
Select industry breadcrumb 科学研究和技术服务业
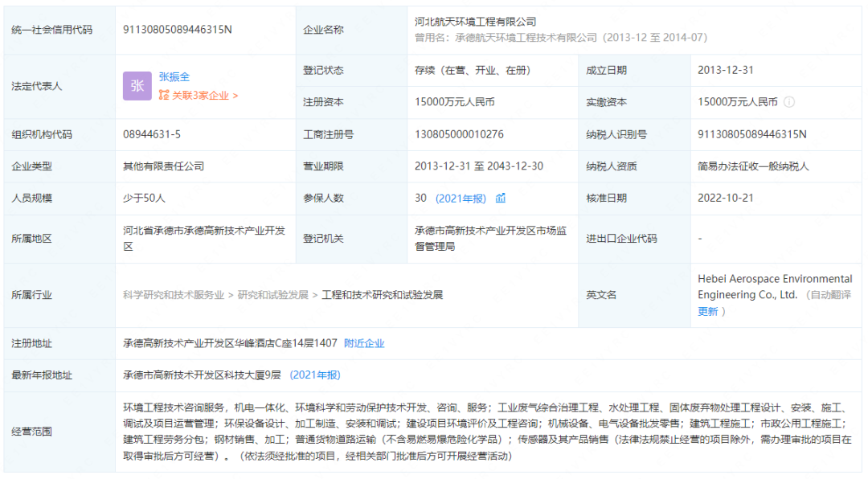[174, 295]
